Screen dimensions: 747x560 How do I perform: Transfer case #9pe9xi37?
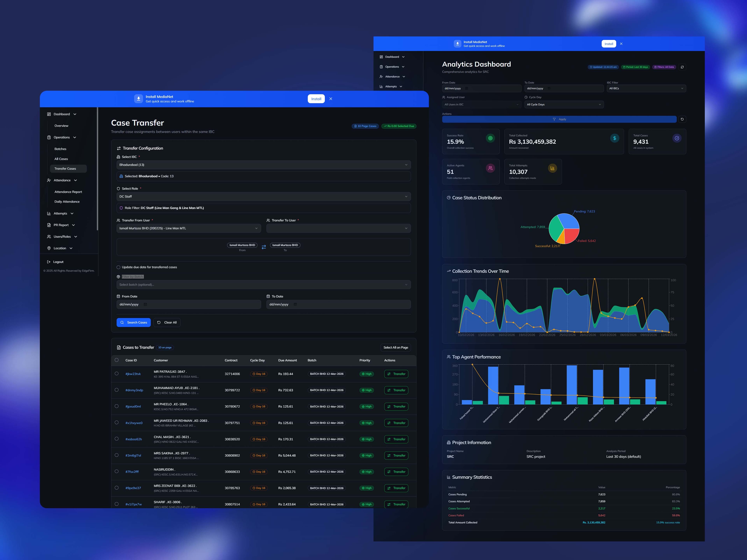[396, 488]
